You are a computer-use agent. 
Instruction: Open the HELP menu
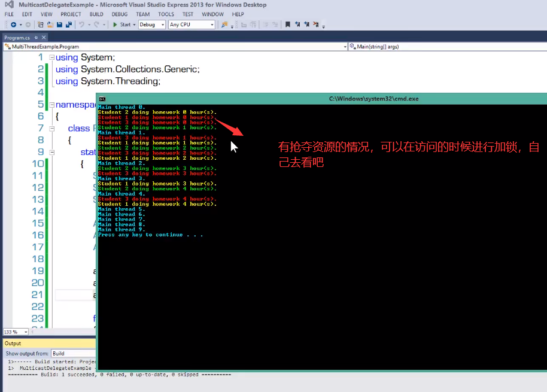(238, 14)
